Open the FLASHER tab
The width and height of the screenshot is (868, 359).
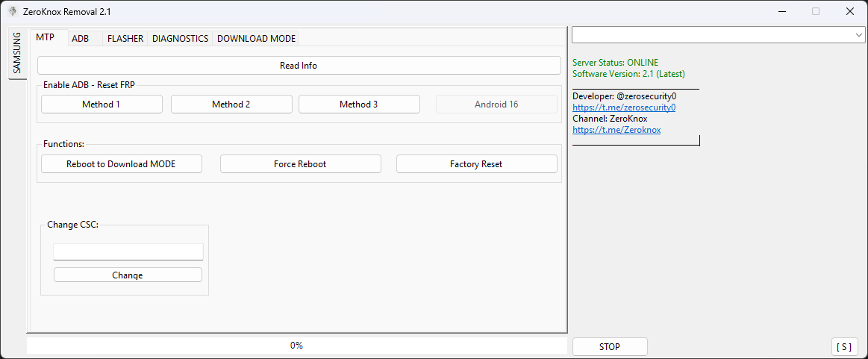pyautogui.click(x=125, y=38)
